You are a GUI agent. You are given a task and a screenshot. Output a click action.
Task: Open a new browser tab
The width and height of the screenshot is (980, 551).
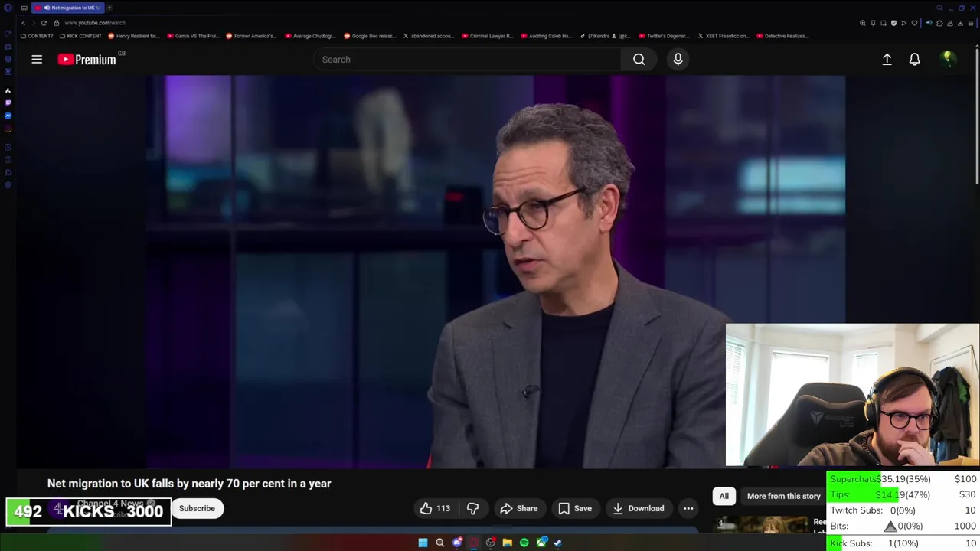109,8
